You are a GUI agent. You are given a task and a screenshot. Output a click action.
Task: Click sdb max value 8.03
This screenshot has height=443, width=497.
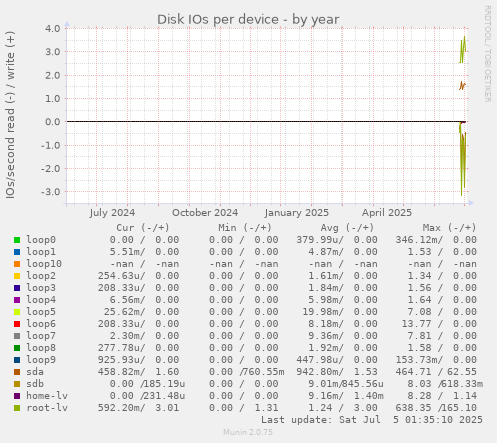tap(419, 384)
